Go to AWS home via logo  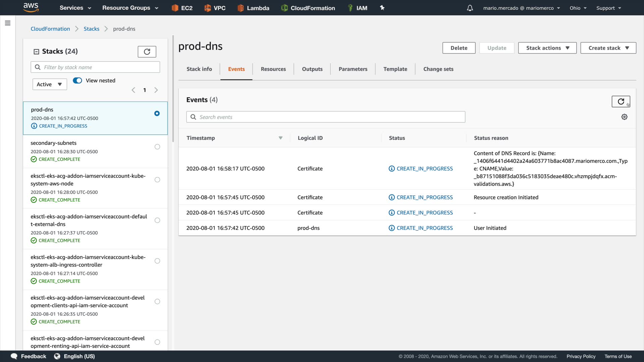point(31,7)
